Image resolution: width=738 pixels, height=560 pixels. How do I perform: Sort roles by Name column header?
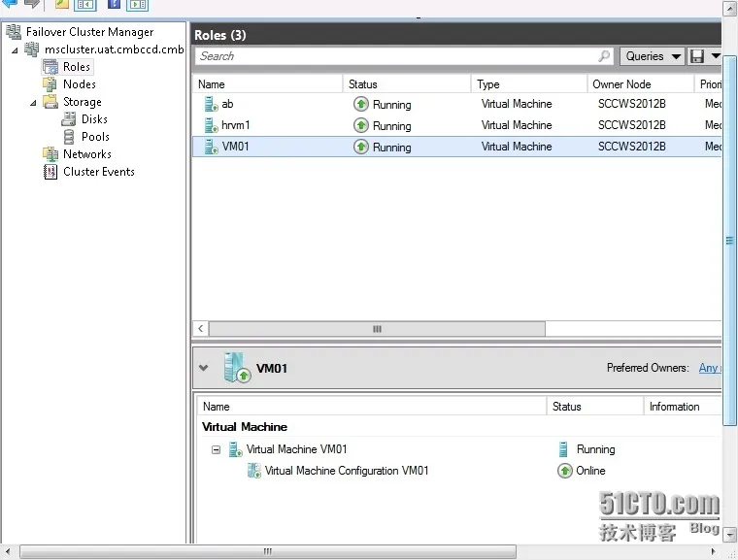[x=267, y=84]
